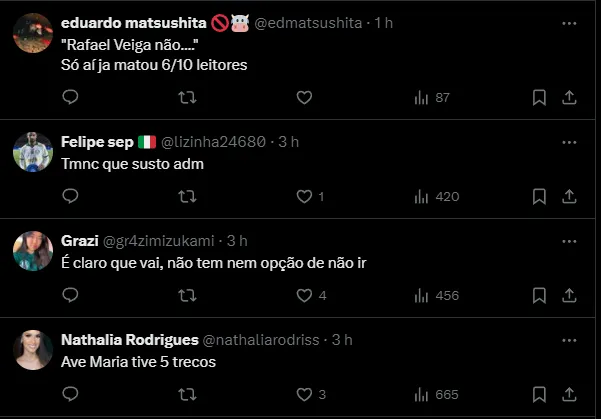Open more options on eduardo matsushita's tweet
Viewport: 601px width, 419px height.
pyautogui.click(x=569, y=23)
